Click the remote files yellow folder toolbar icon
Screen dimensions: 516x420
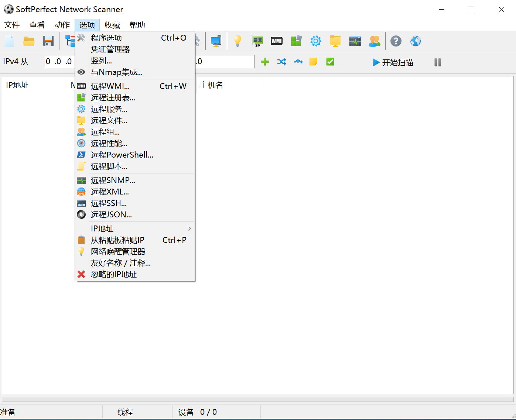tap(335, 41)
